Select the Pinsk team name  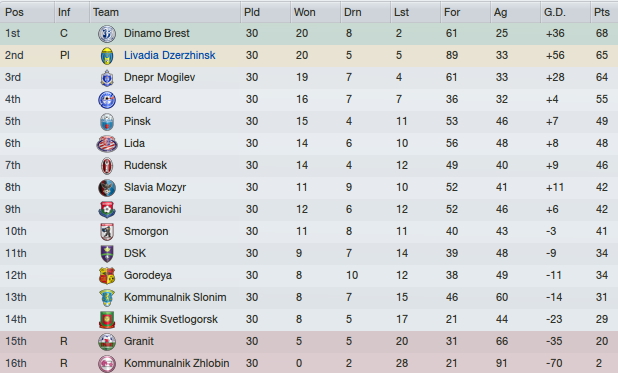tap(137, 121)
